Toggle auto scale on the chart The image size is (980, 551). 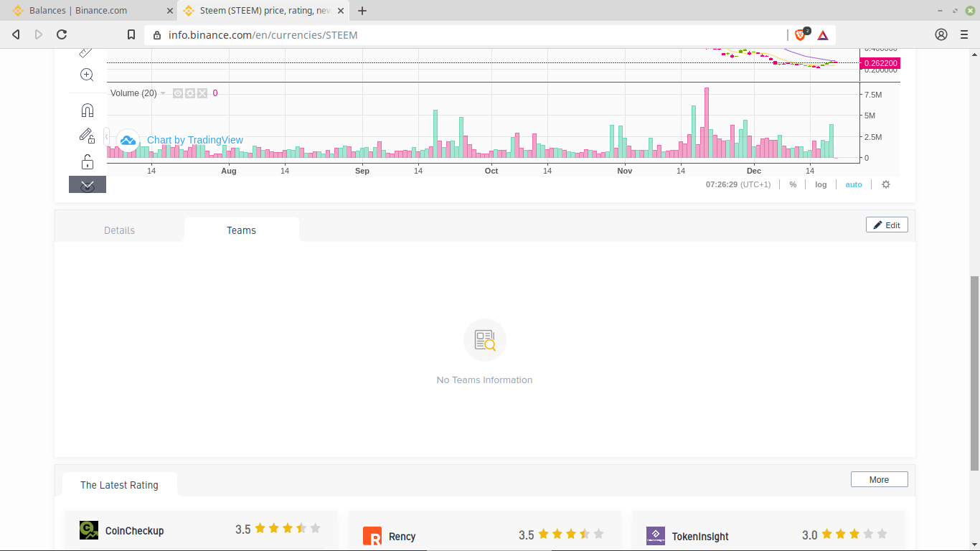[x=854, y=184]
